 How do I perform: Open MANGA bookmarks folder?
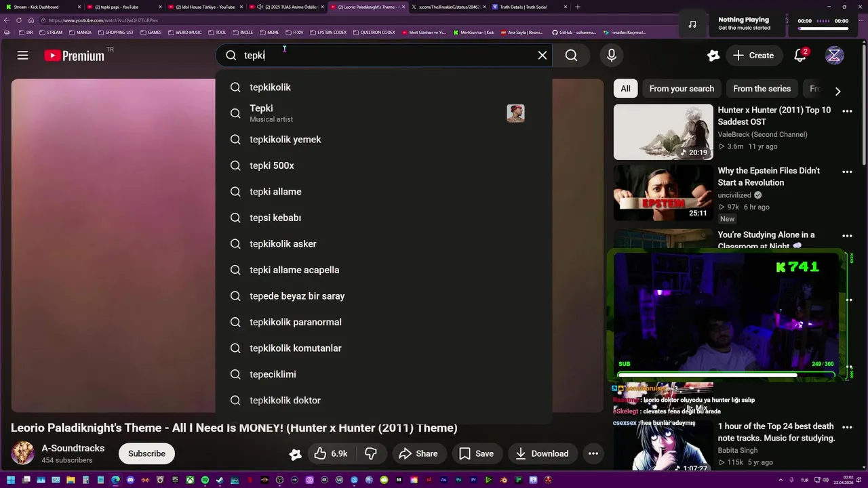point(80,32)
